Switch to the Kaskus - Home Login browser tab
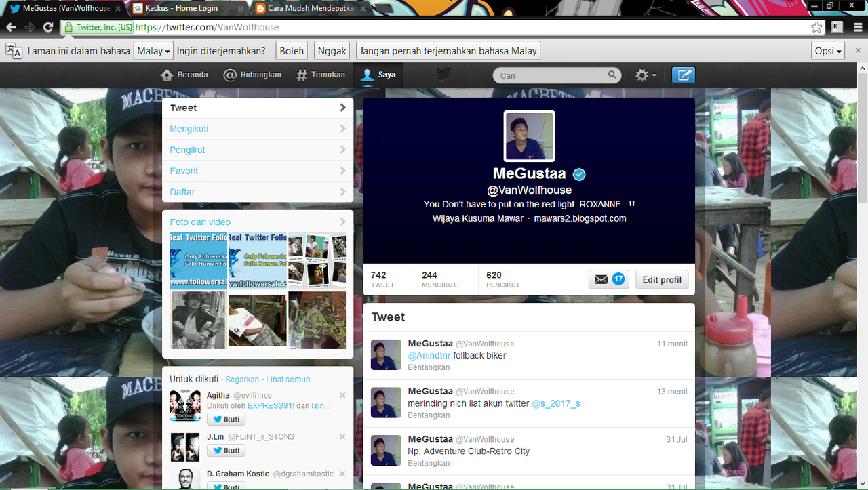Screen dimensions: 868x490 (x=186, y=8)
